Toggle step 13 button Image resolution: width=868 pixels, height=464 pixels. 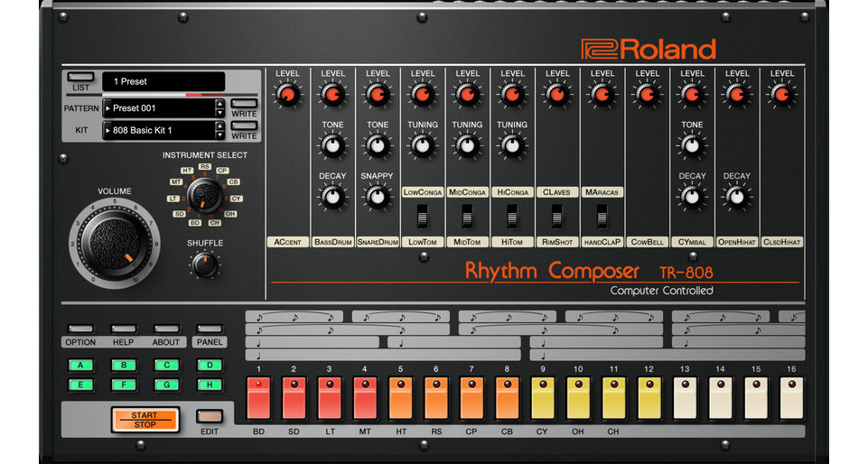(685, 398)
